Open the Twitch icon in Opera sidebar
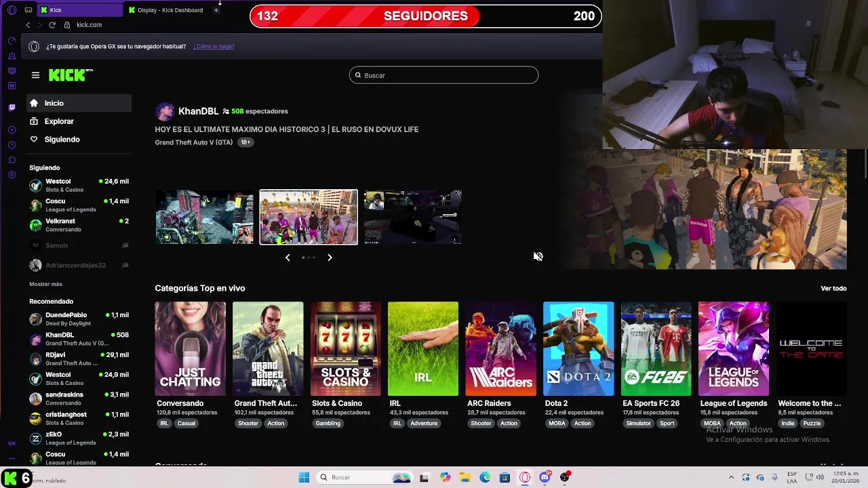The image size is (868, 488). (12, 107)
